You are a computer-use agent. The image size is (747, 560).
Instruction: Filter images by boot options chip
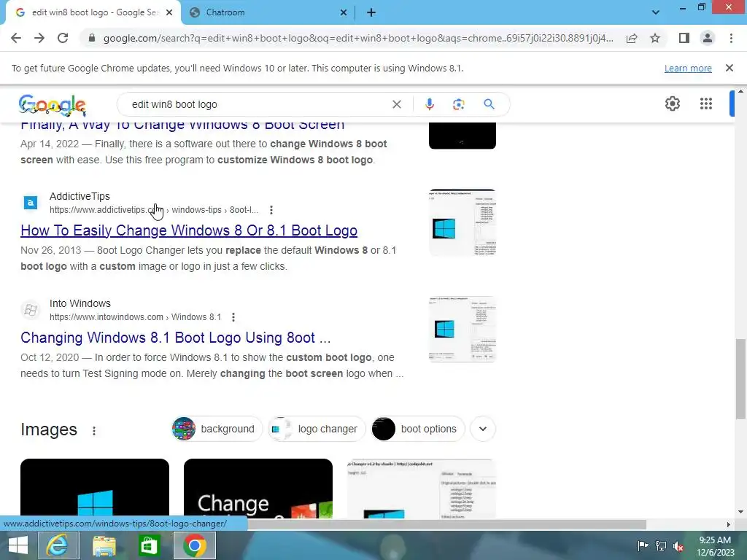coord(418,429)
